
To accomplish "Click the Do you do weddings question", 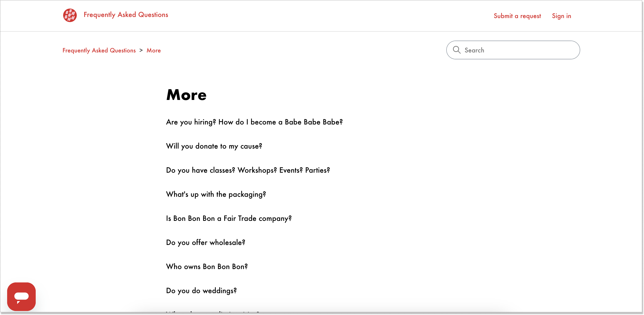I will [202, 290].
